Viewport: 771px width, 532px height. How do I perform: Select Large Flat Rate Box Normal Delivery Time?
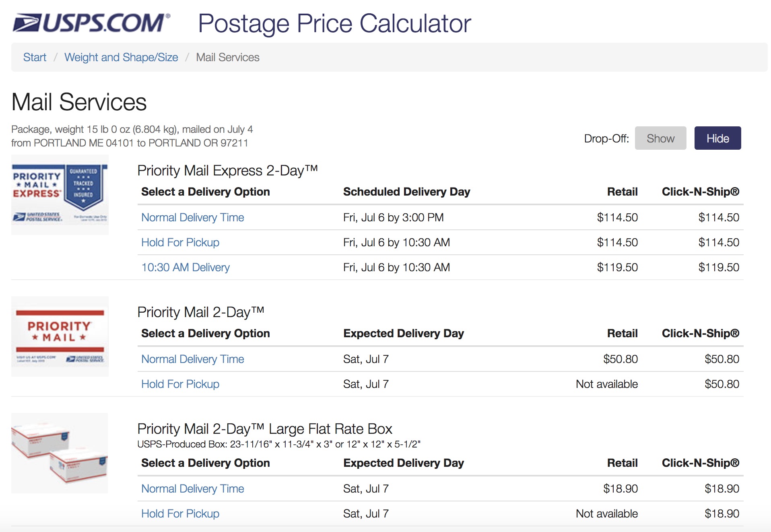[192, 489]
